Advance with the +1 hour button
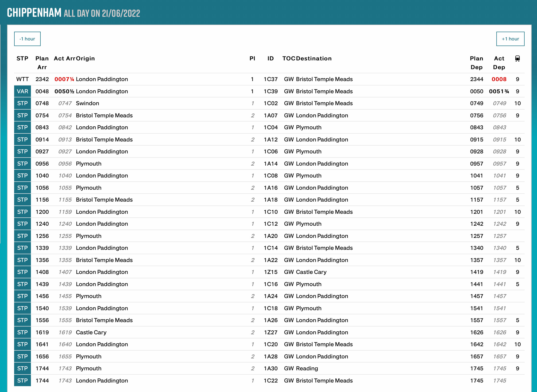This screenshot has height=392, width=537. (510, 39)
